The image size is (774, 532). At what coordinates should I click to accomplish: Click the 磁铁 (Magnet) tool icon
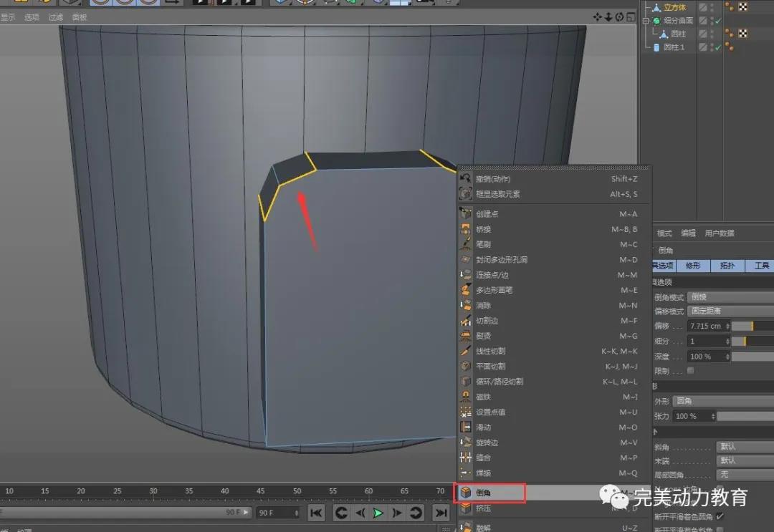pos(466,397)
